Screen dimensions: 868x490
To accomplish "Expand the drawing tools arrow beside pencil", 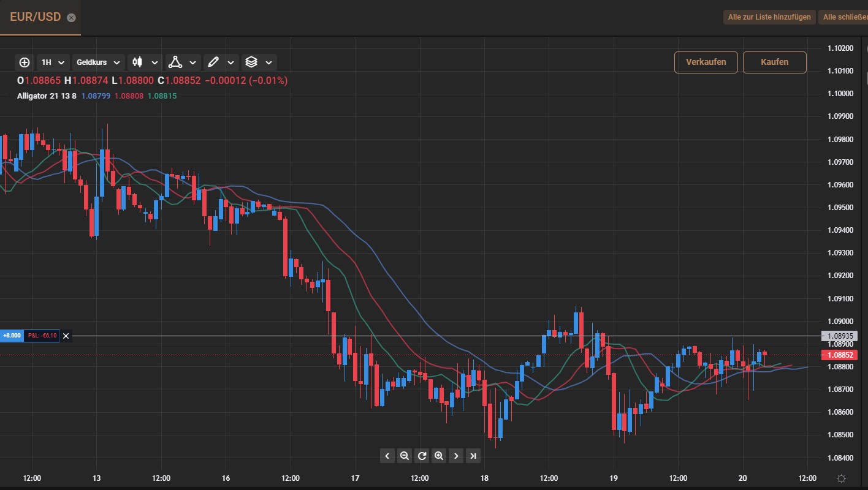I will point(230,62).
